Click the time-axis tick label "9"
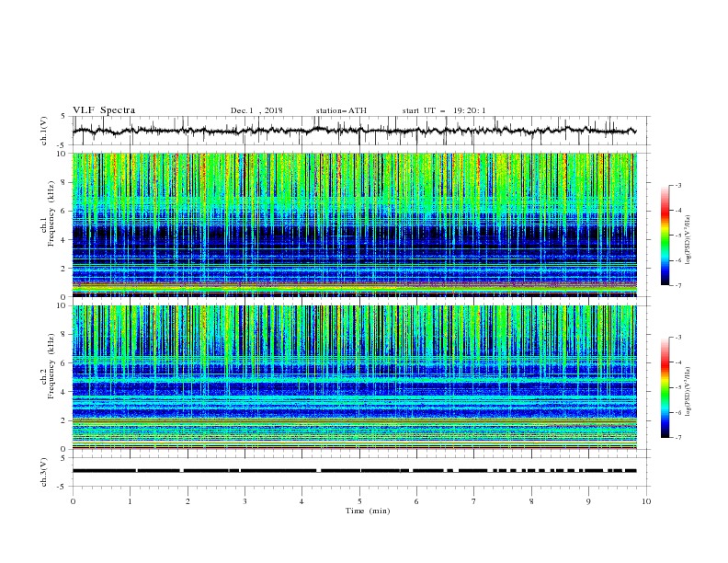The width and height of the screenshot is (728, 563). click(x=588, y=501)
